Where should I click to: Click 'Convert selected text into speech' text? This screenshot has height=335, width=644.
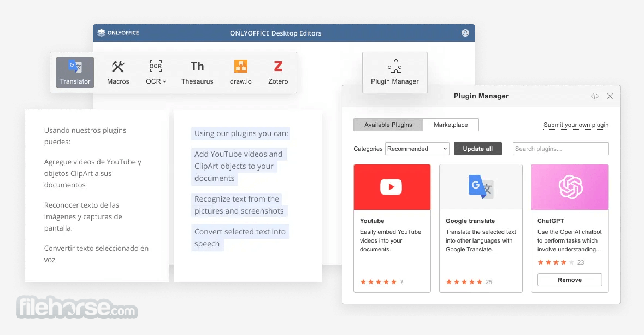click(240, 238)
